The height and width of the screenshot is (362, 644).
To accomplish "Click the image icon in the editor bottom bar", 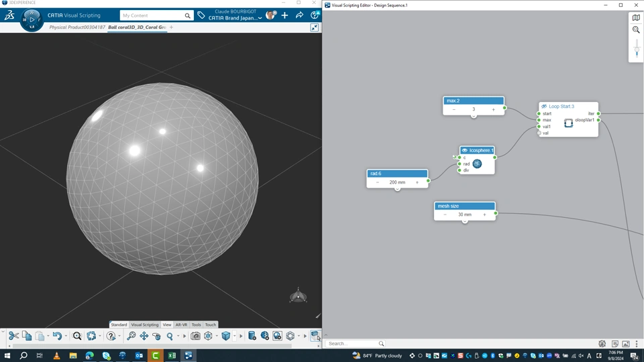I will pyautogui.click(x=625, y=344).
